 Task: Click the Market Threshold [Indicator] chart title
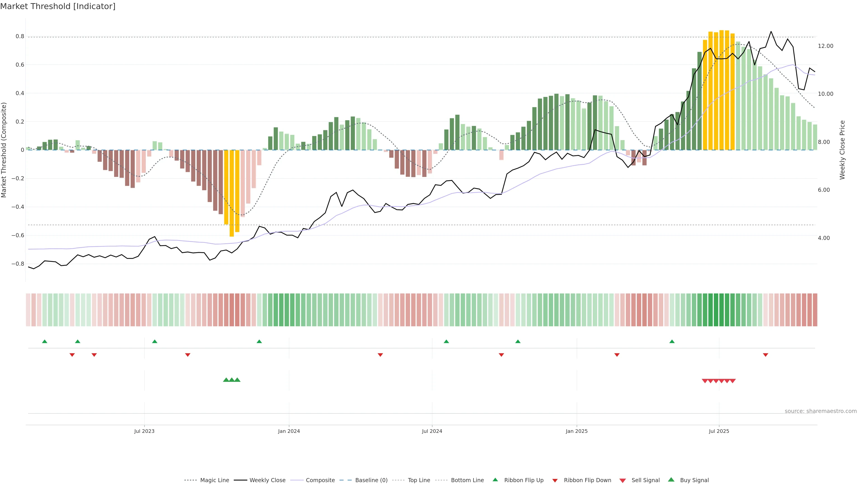(x=58, y=6)
